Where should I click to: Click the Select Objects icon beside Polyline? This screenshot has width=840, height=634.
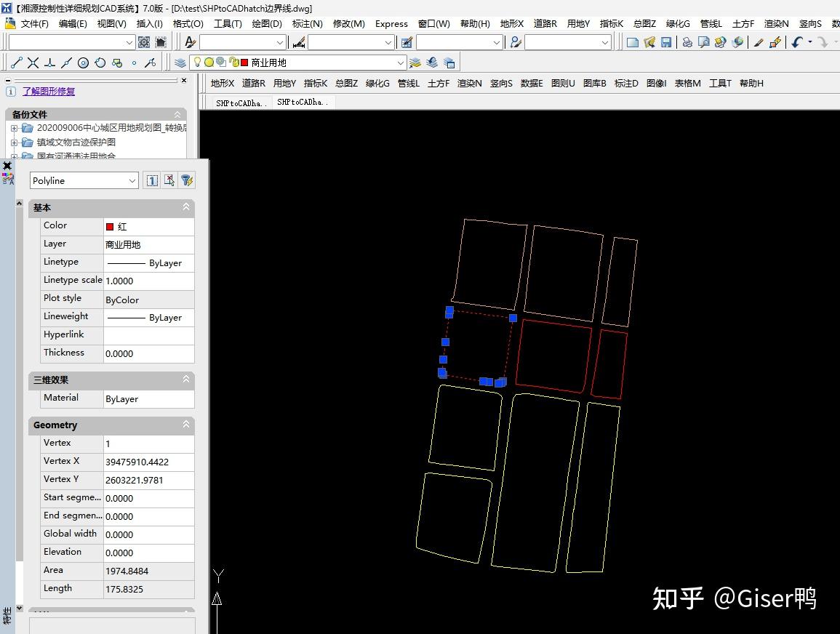(169, 180)
